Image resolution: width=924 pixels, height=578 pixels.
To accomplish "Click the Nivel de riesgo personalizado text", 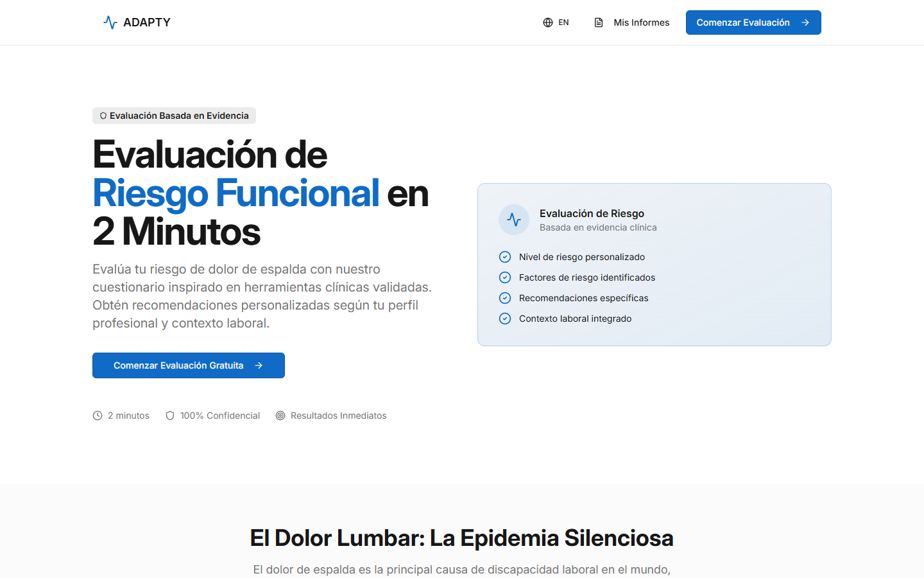I will click(582, 257).
